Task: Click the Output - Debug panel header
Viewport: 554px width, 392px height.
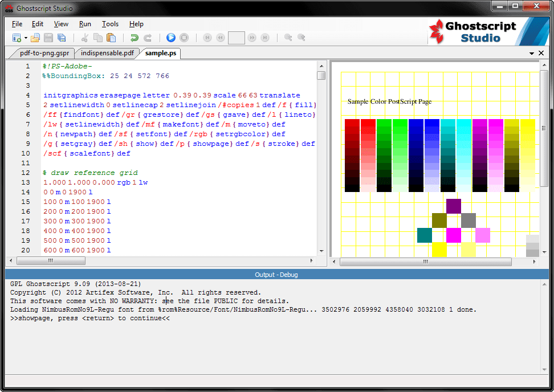Action: (x=276, y=275)
